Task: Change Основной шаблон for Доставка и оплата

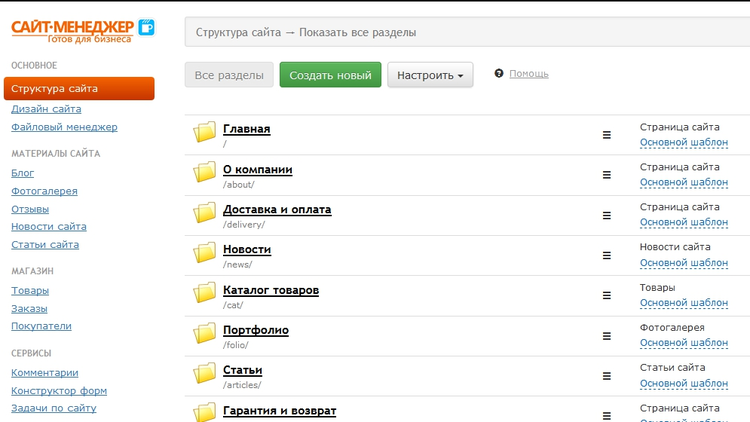Action: tap(684, 222)
